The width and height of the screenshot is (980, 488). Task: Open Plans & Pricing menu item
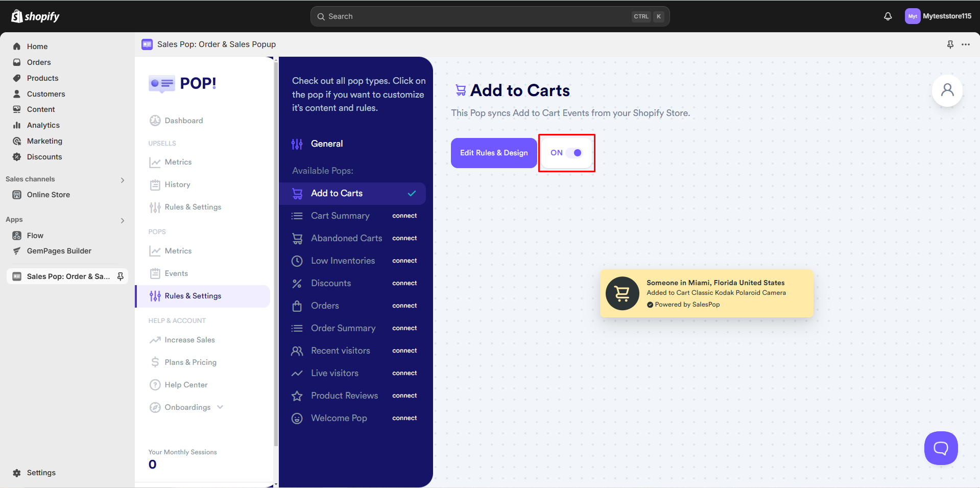coord(190,362)
